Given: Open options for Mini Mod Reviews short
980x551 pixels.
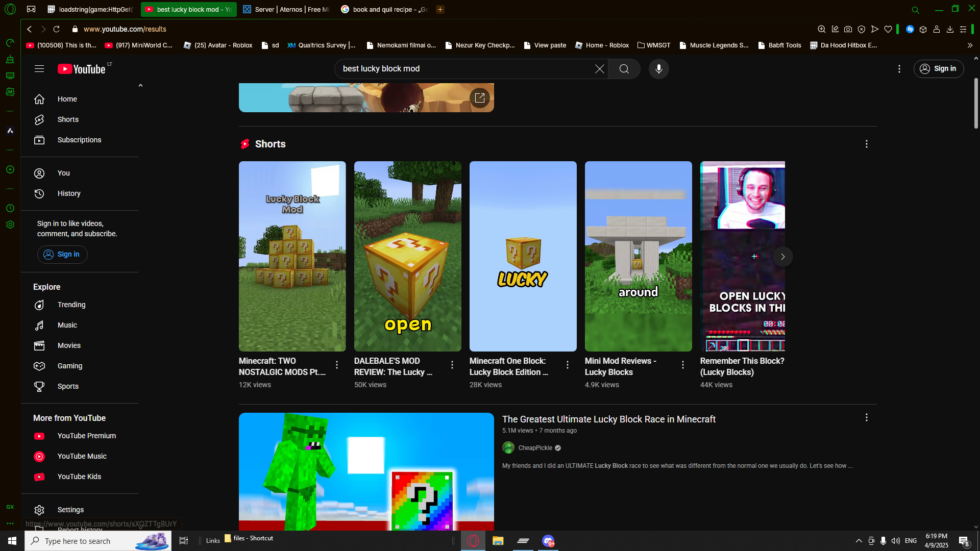Looking at the screenshot, I should 683,365.
